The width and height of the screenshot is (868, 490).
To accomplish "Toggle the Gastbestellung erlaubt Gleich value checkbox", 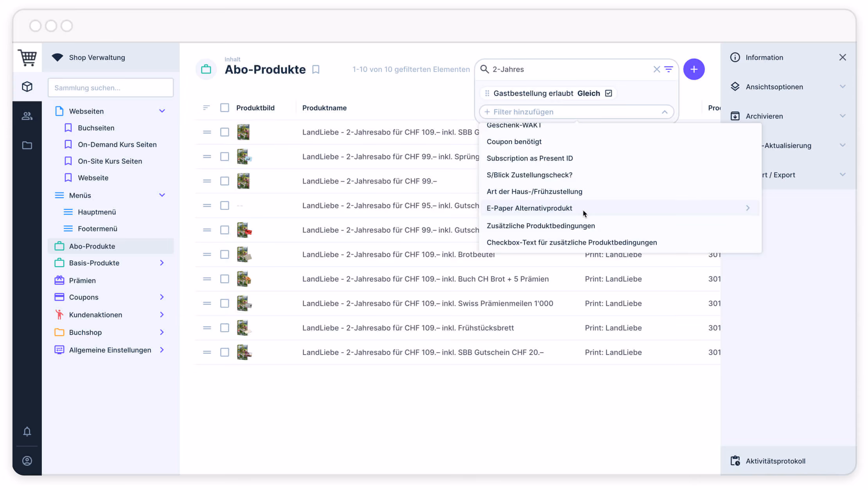I will click(x=608, y=93).
